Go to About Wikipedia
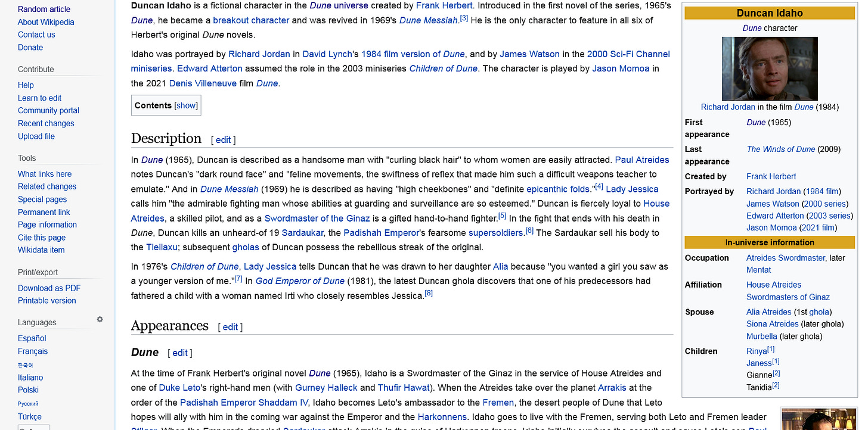The image size is (868, 430). tap(46, 22)
